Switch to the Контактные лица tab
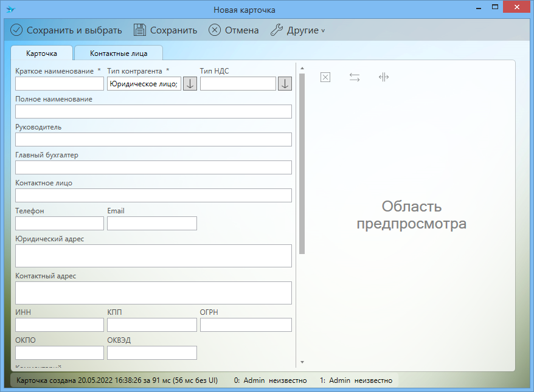This screenshot has width=534, height=392. pos(119,53)
